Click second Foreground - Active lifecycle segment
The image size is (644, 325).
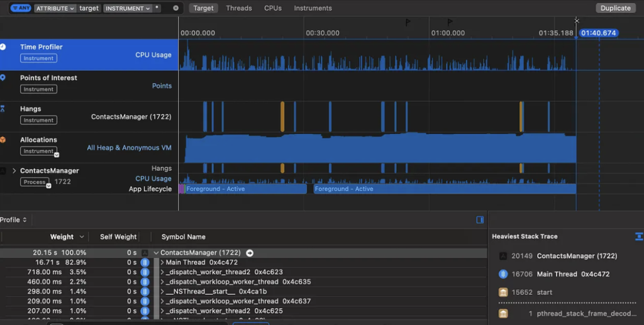tap(445, 189)
